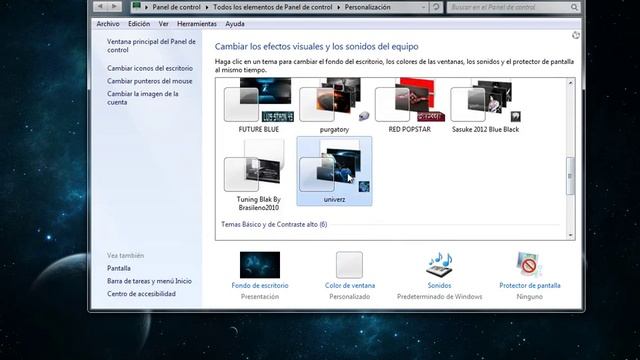640x360 pixels.
Task: Open Centro de accesibilidad
Action: [141, 293]
